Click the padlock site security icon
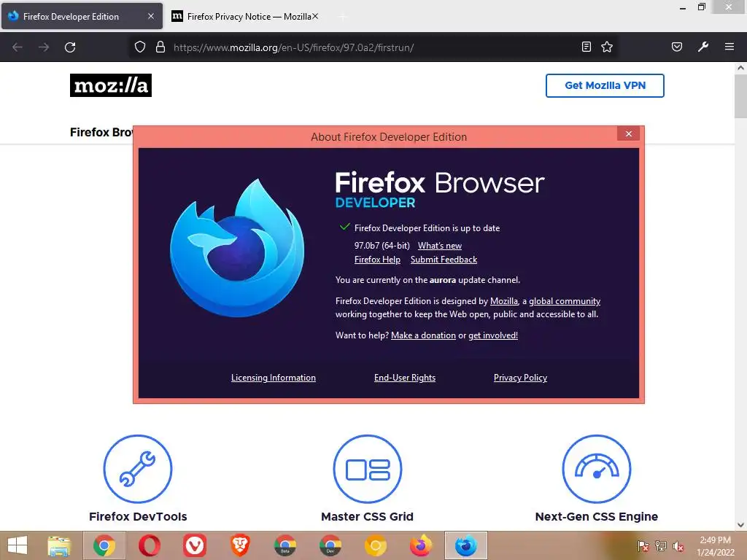The width and height of the screenshot is (747, 560). [x=160, y=47]
